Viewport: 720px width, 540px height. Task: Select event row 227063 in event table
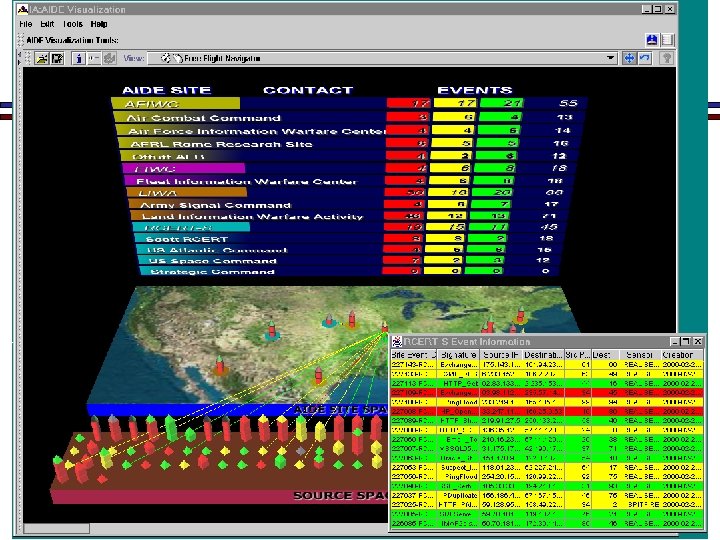pyautogui.click(x=546, y=467)
